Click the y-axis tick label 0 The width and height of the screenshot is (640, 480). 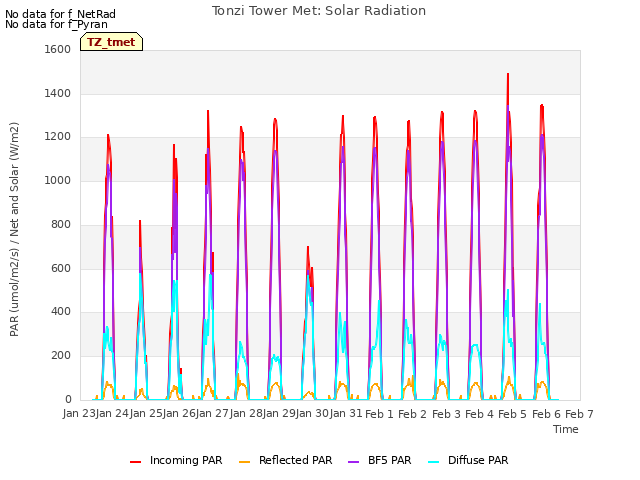tap(68, 399)
